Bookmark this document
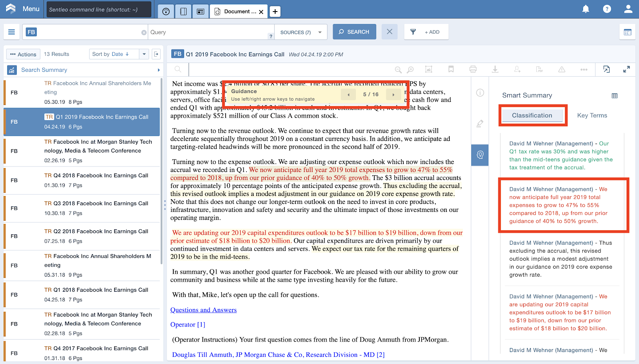The height and width of the screenshot is (364, 639). (x=451, y=69)
